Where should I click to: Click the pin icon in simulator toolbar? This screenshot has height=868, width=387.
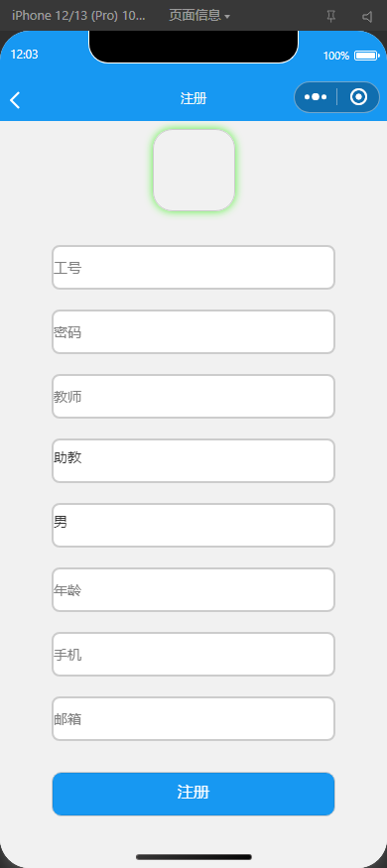click(x=330, y=17)
